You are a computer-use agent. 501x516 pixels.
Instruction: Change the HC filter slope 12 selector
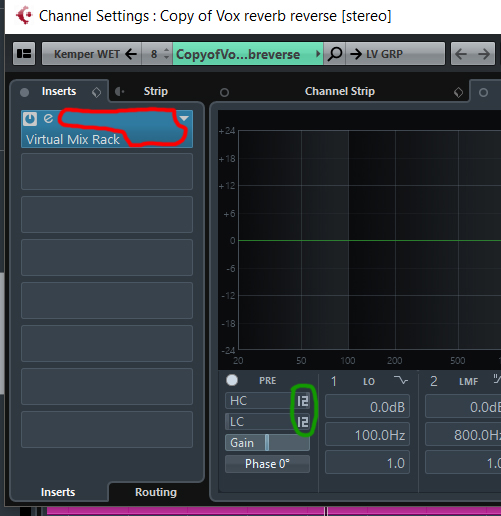pos(303,401)
